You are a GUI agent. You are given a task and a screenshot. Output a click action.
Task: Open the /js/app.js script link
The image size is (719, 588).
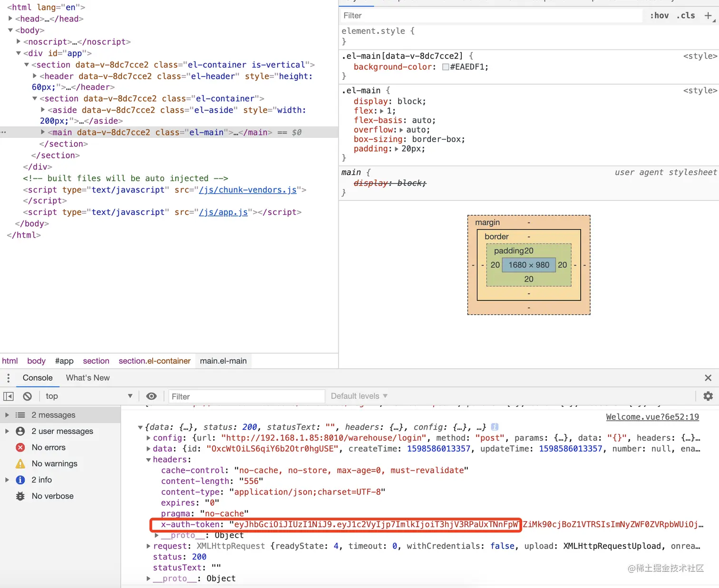click(223, 212)
